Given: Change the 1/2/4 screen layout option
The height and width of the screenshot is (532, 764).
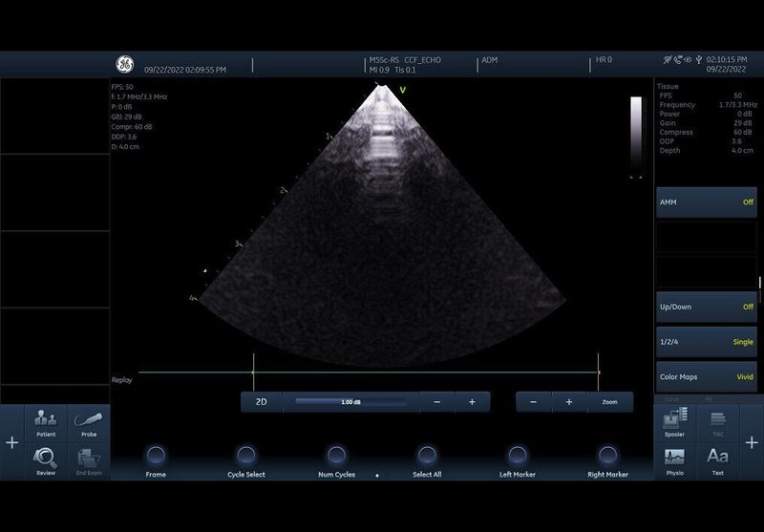Looking at the screenshot, I should (707, 342).
